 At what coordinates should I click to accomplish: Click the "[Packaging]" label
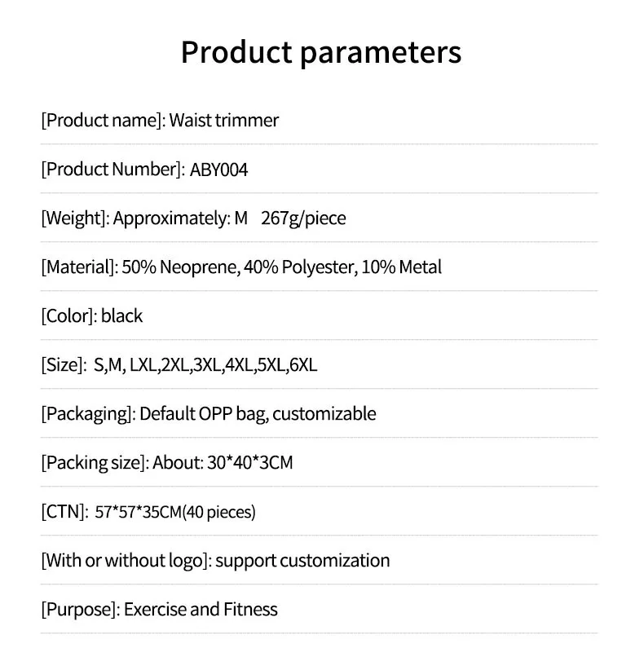pos(87,414)
